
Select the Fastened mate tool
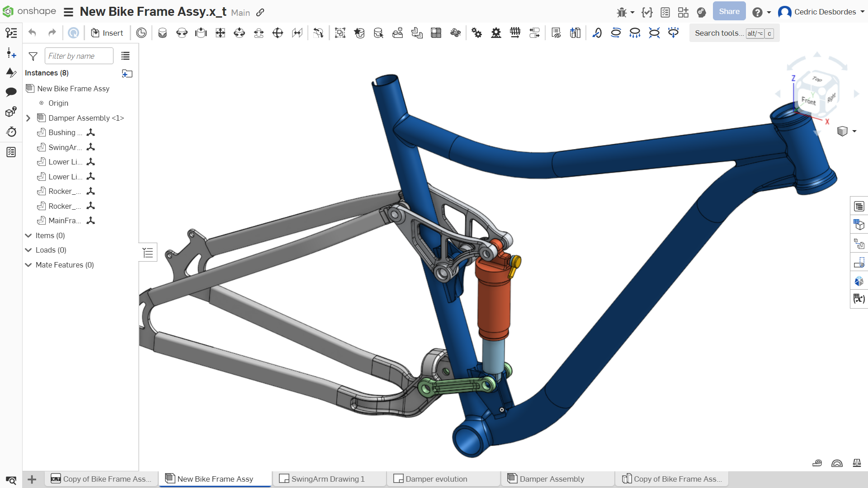[162, 33]
